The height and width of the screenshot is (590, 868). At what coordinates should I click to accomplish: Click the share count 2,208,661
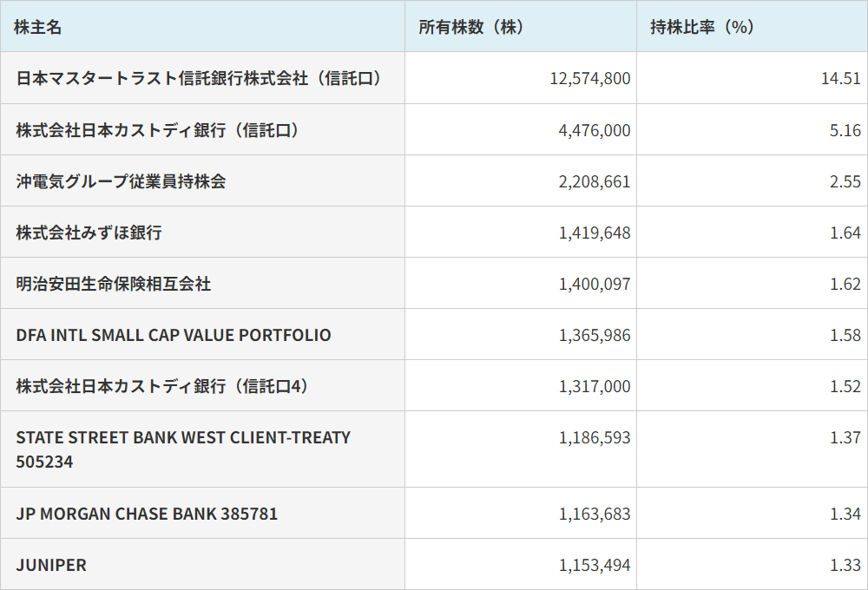pyautogui.click(x=594, y=181)
